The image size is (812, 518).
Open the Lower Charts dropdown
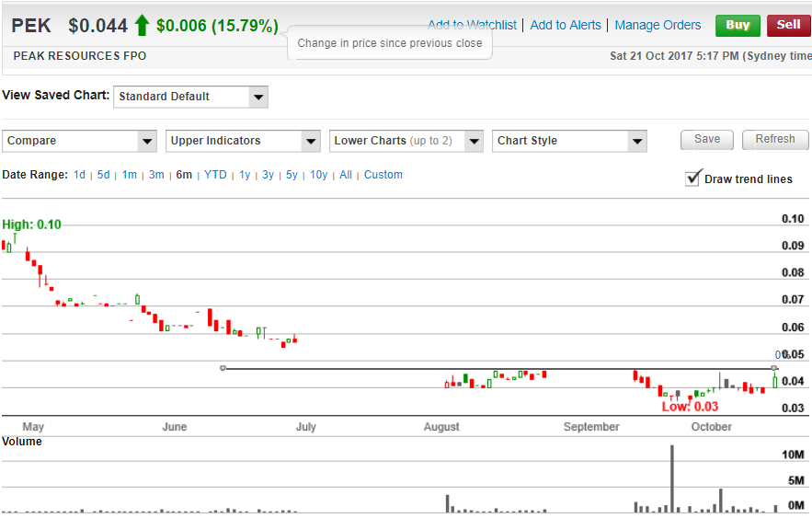[406, 141]
